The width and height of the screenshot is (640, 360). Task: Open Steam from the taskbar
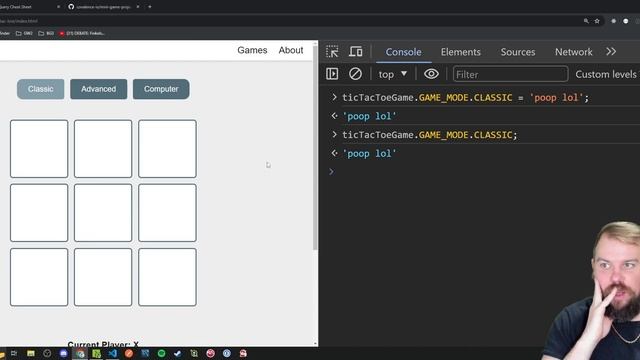point(178,353)
